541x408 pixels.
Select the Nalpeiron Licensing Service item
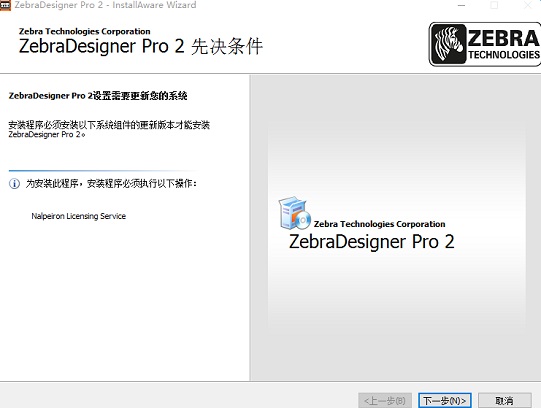tap(79, 216)
